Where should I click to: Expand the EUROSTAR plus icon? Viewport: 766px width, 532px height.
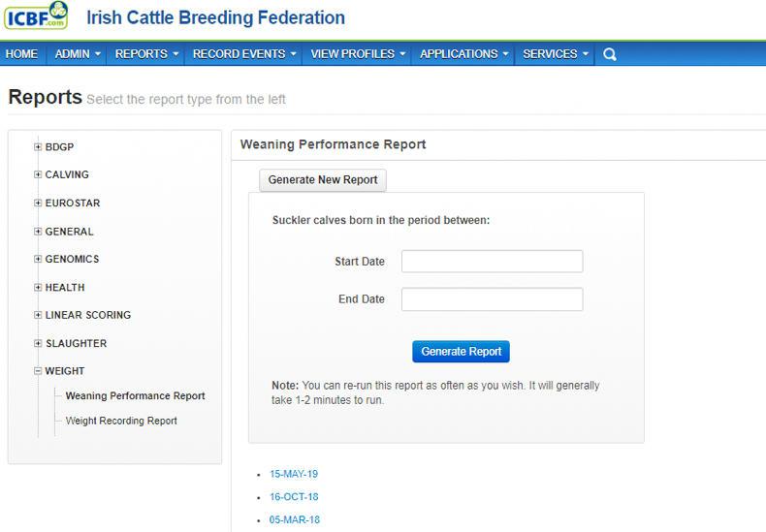pyautogui.click(x=38, y=203)
